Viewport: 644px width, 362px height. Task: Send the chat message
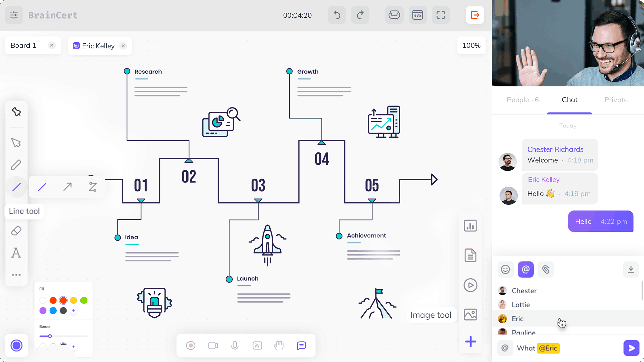tap(631, 348)
